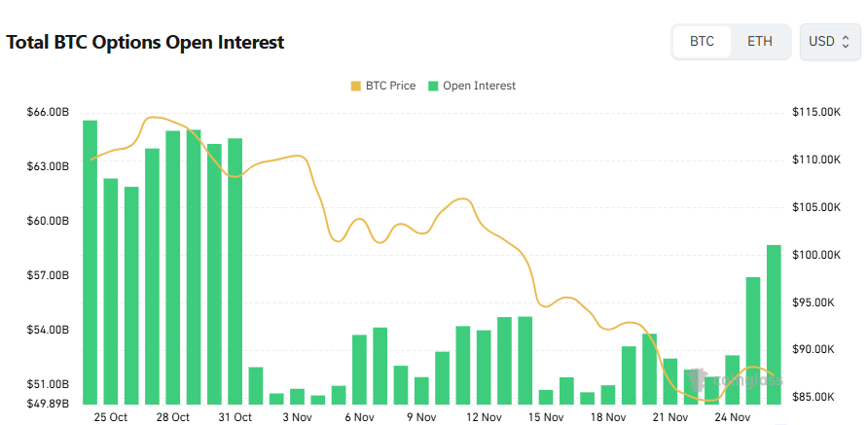868x425 pixels.
Task: Switch to the ETH tab
Action: click(760, 42)
